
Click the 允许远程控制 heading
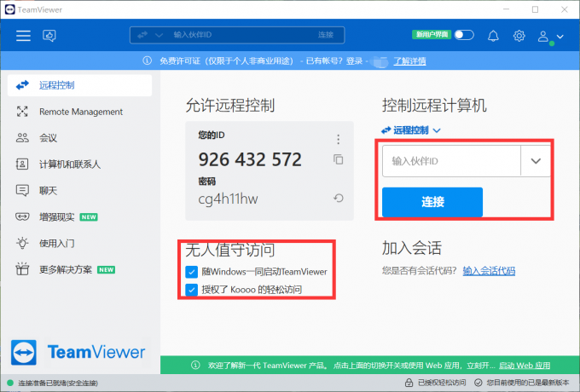pos(230,106)
